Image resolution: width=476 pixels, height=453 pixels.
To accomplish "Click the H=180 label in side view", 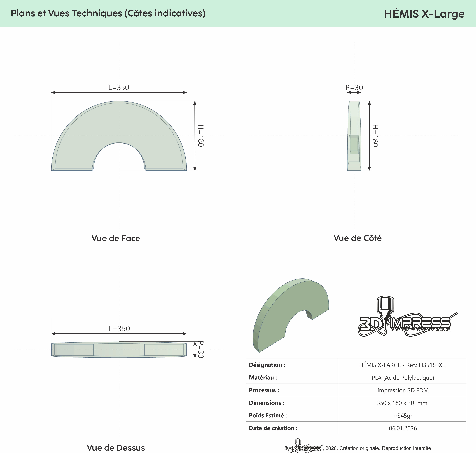I will 375,136.
